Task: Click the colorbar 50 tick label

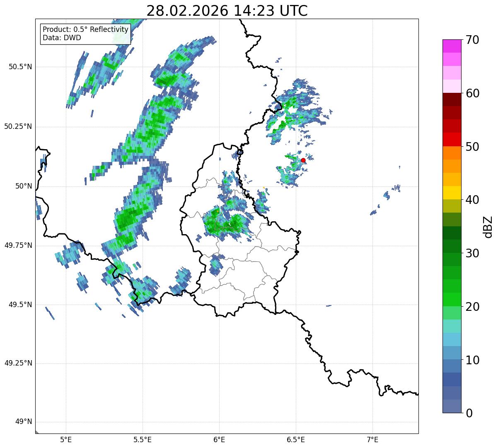Action: (472, 147)
